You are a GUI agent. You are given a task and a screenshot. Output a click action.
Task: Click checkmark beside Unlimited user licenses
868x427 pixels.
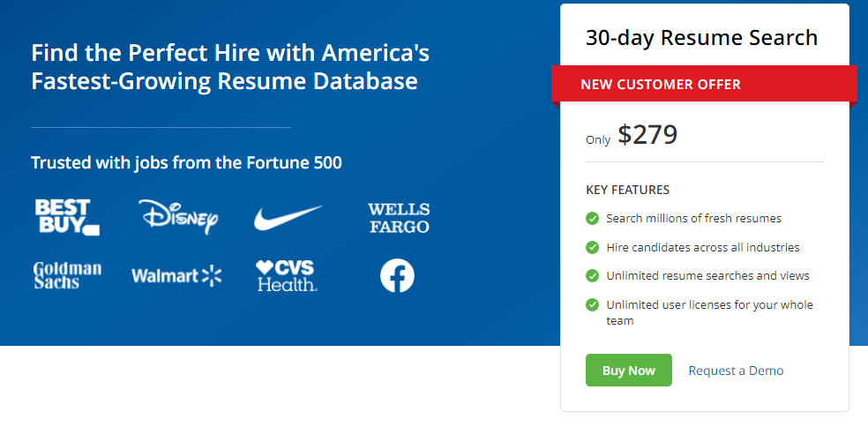[x=592, y=304]
